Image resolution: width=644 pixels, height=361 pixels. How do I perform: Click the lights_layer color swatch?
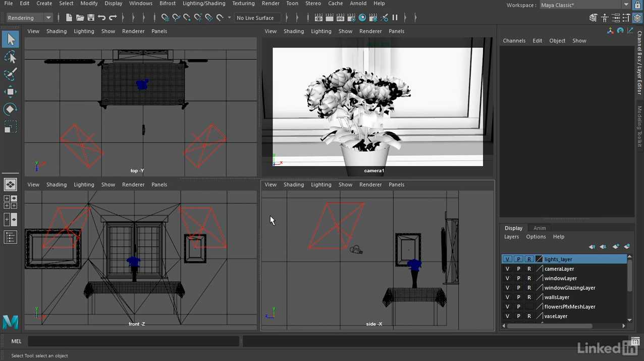coord(539,259)
